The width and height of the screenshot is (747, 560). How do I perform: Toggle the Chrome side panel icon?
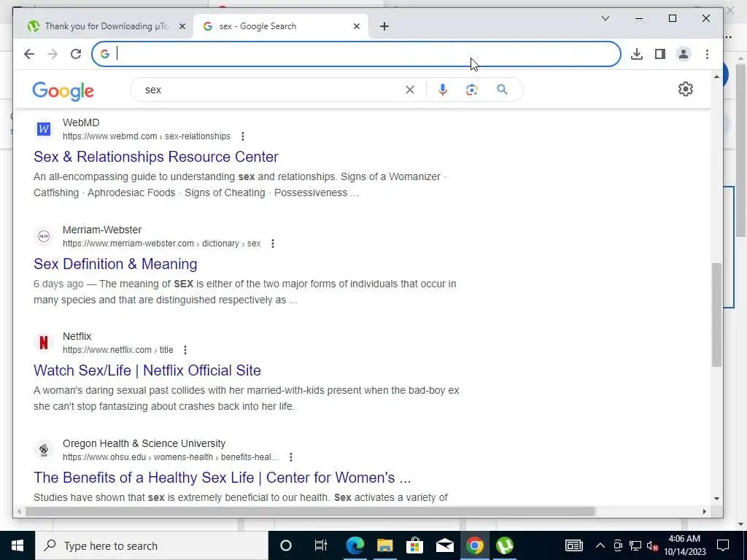click(659, 54)
